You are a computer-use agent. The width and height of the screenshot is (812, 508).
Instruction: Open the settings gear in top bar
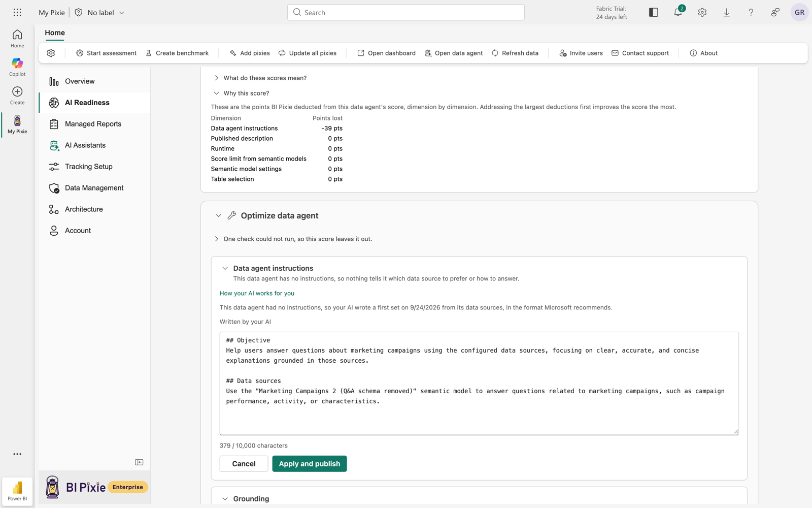(702, 12)
